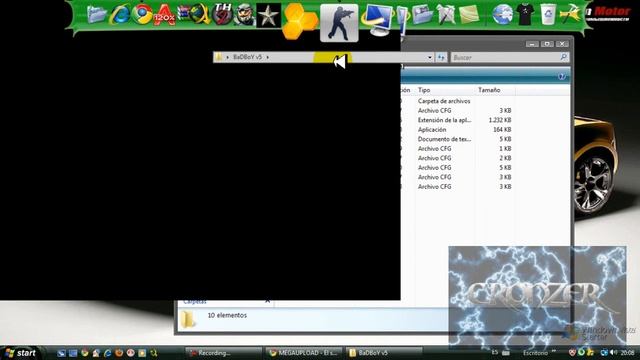The height and width of the screenshot is (360, 640).
Task: Click the red shield security tray icon
Action: point(572,352)
